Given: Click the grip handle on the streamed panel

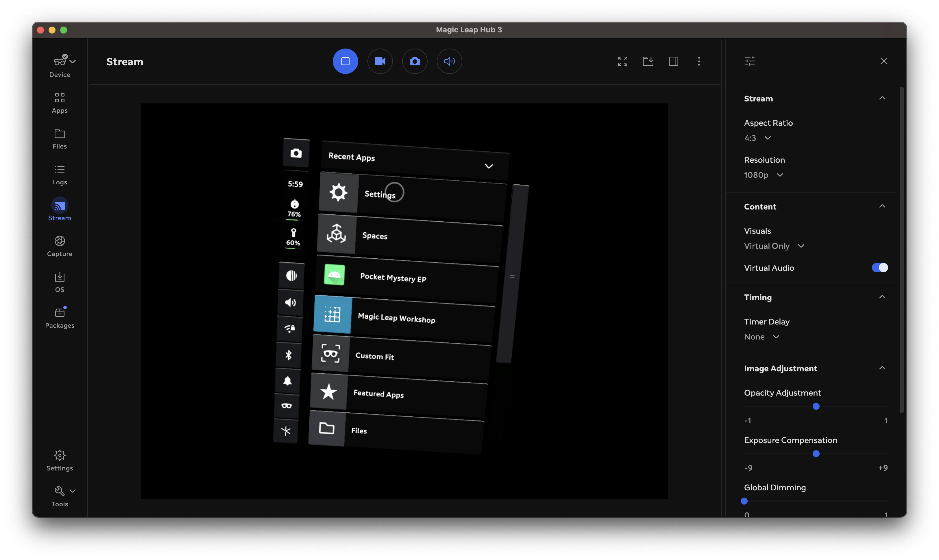Looking at the screenshot, I should [512, 276].
